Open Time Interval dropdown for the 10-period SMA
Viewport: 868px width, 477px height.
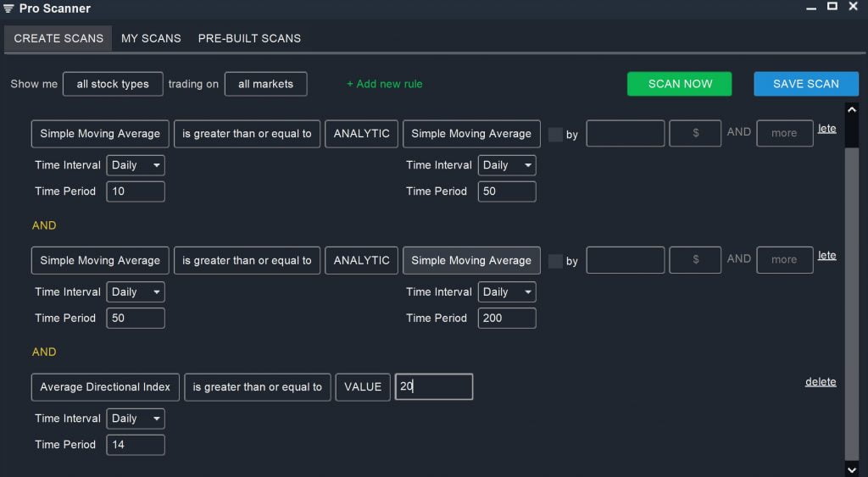pyautogui.click(x=136, y=165)
